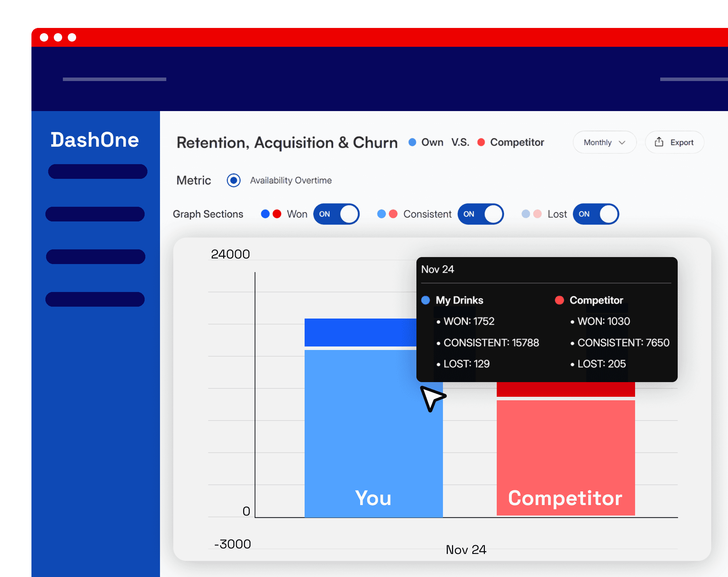Screen dimensions: 728x577
Task: Click the red Competitor legend dot
Action: tap(481, 142)
